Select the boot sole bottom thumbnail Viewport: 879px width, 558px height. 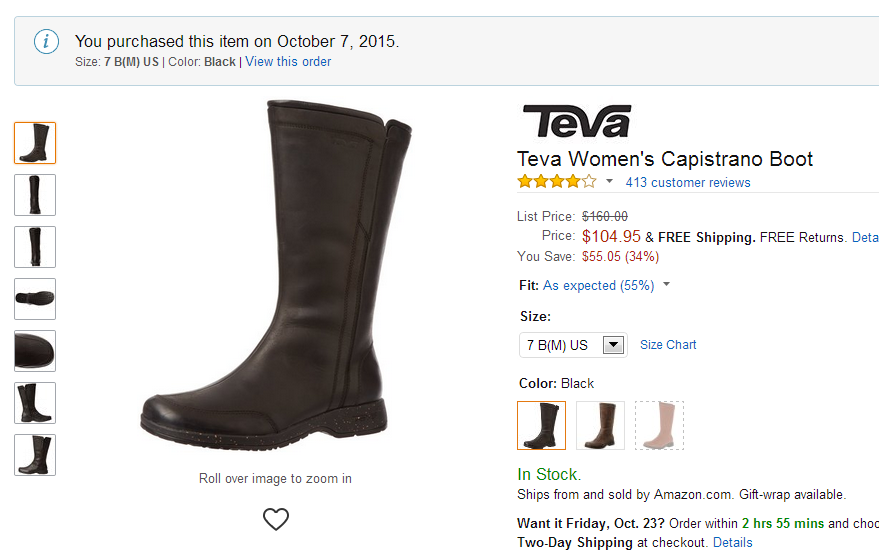pos(35,299)
